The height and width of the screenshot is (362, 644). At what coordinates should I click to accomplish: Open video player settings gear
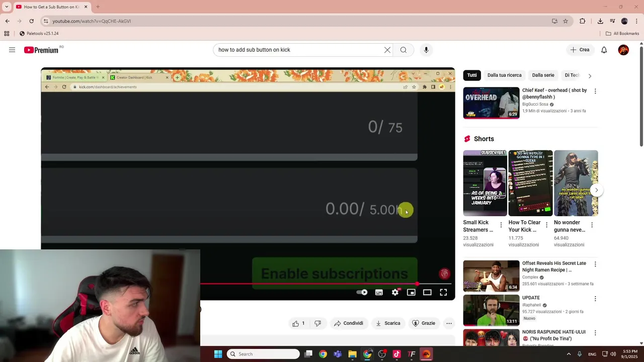pyautogui.click(x=395, y=292)
